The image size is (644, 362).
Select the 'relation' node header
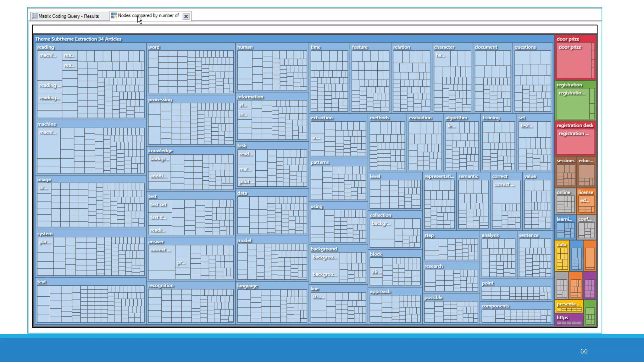[x=402, y=47]
